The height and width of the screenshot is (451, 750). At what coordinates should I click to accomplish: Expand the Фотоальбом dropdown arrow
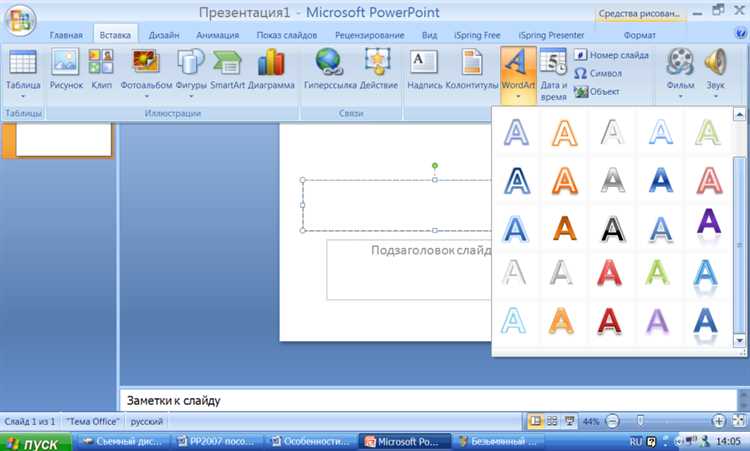(146, 97)
